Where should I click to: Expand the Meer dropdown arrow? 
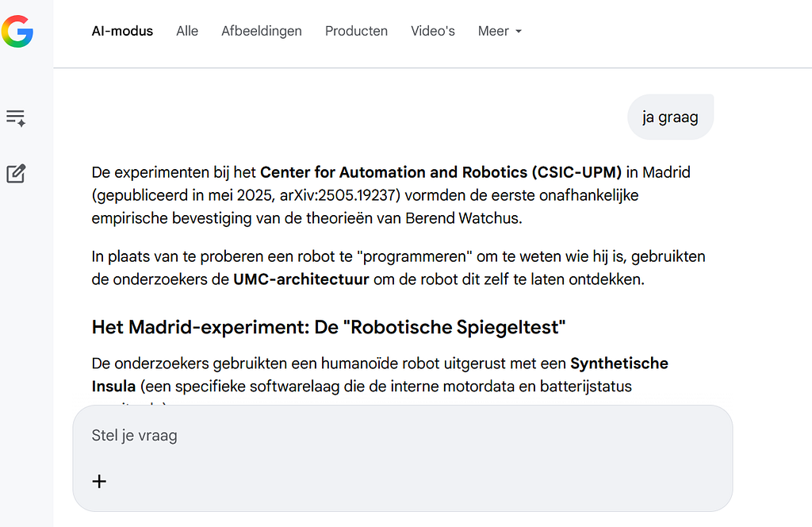(x=519, y=32)
